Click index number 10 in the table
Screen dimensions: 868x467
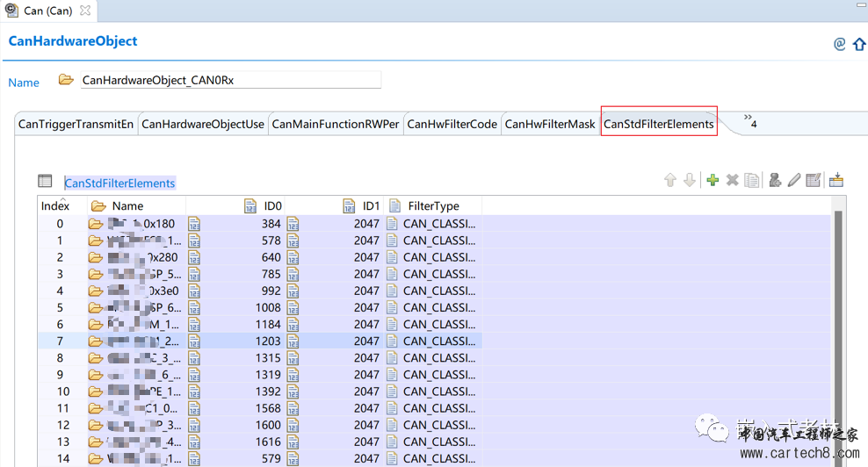tap(63, 392)
